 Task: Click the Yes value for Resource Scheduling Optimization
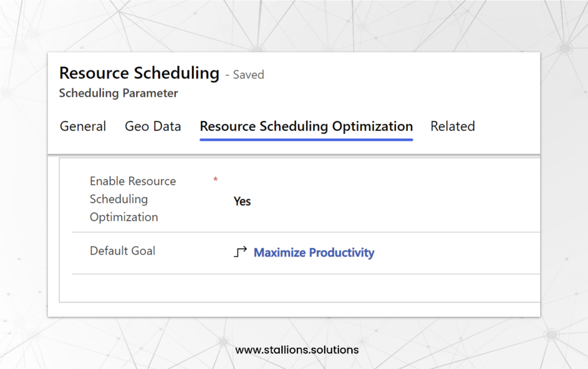click(x=242, y=201)
